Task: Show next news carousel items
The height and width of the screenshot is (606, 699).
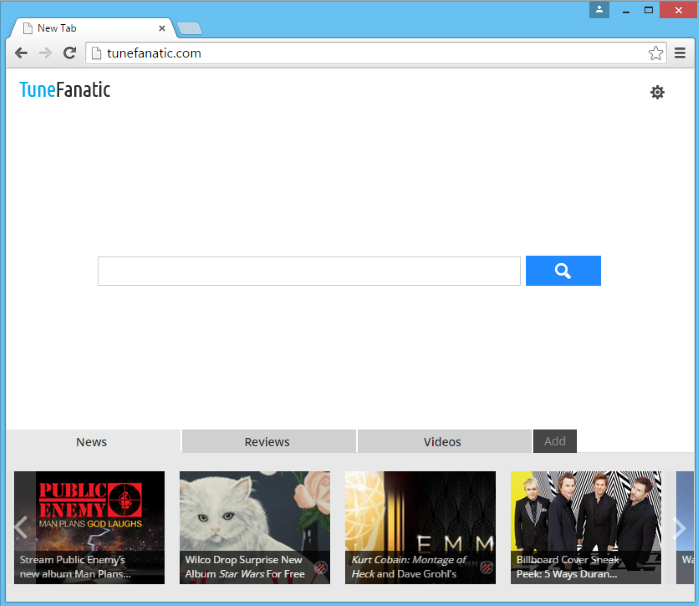Action: 680,528
